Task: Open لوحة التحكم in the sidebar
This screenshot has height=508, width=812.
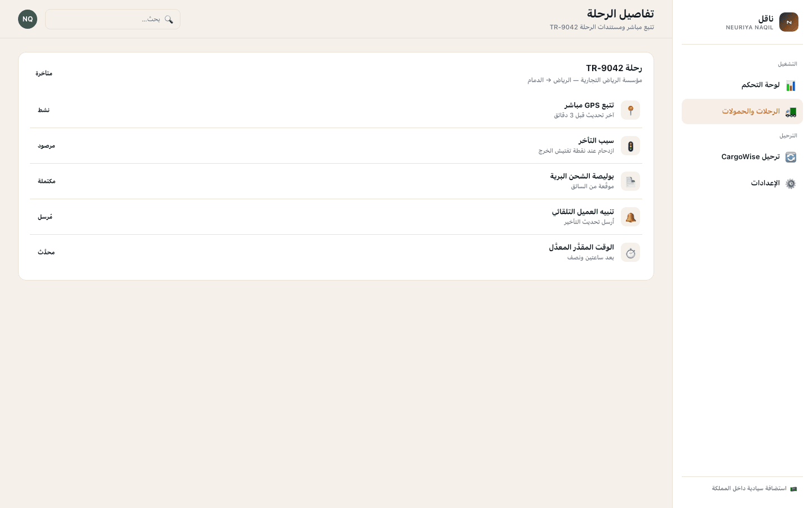Action: tap(742, 85)
